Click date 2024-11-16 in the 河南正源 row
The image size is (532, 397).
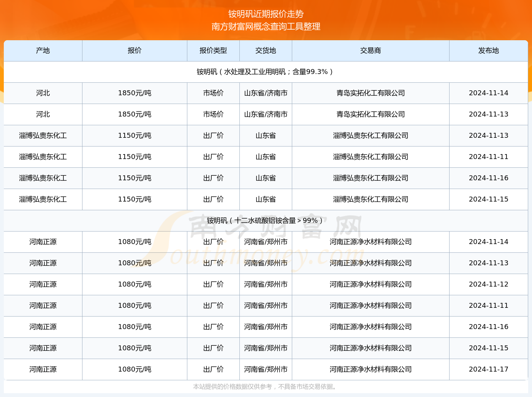[489, 327]
